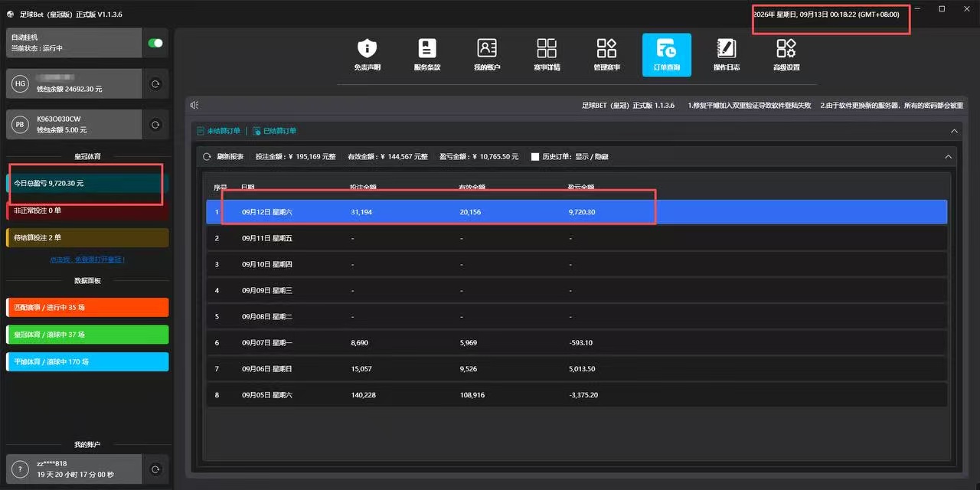
Task: Collapse the orders tab panel chevron
Action: click(954, 131)
